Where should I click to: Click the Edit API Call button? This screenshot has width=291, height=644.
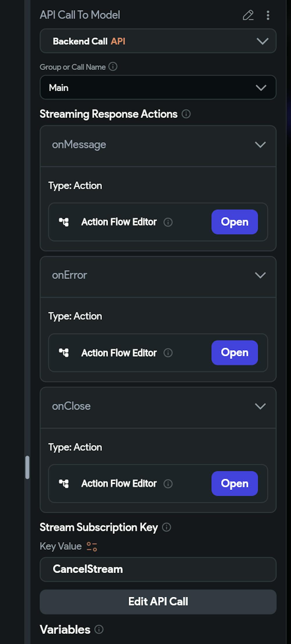158,602
